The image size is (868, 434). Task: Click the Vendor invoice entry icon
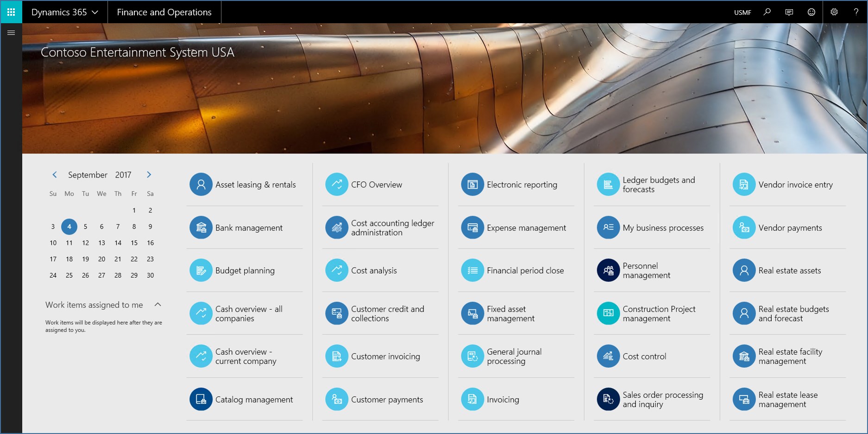click(744, 185)
